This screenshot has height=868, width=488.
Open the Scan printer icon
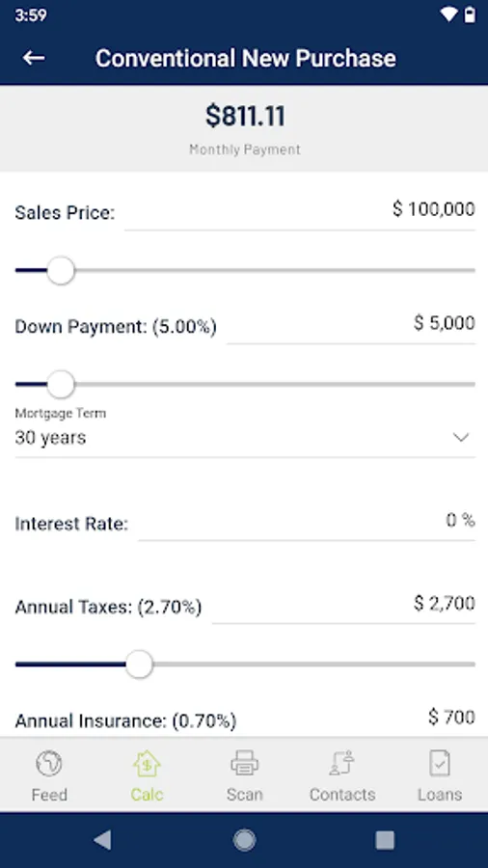[x=244, y=764]
